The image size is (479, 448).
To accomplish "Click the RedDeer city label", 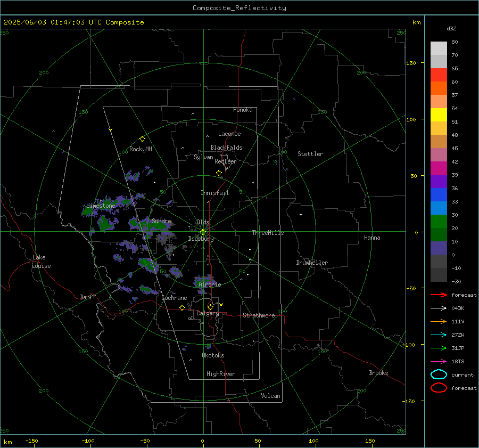I will pos(226,161).
